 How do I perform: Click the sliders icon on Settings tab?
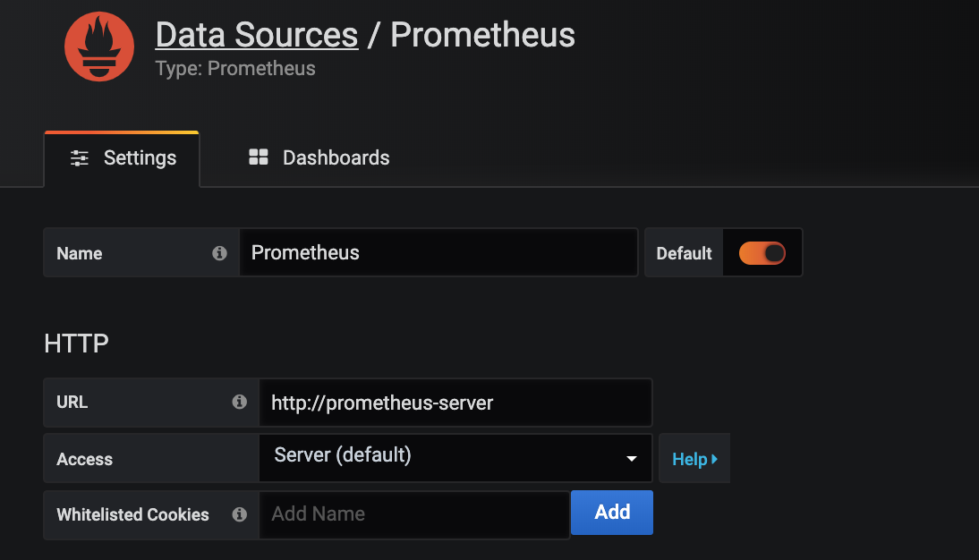pos(80,158)
